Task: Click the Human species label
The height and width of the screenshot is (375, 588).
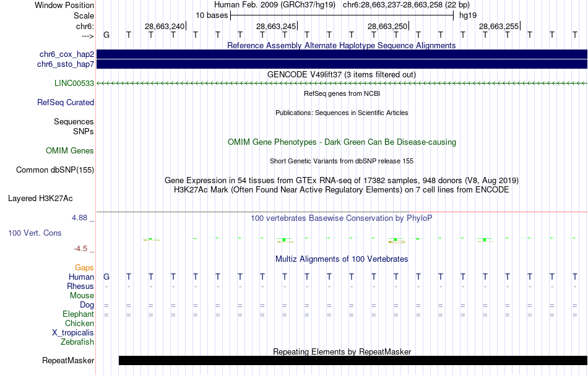Action: click(x=81, y=277)
